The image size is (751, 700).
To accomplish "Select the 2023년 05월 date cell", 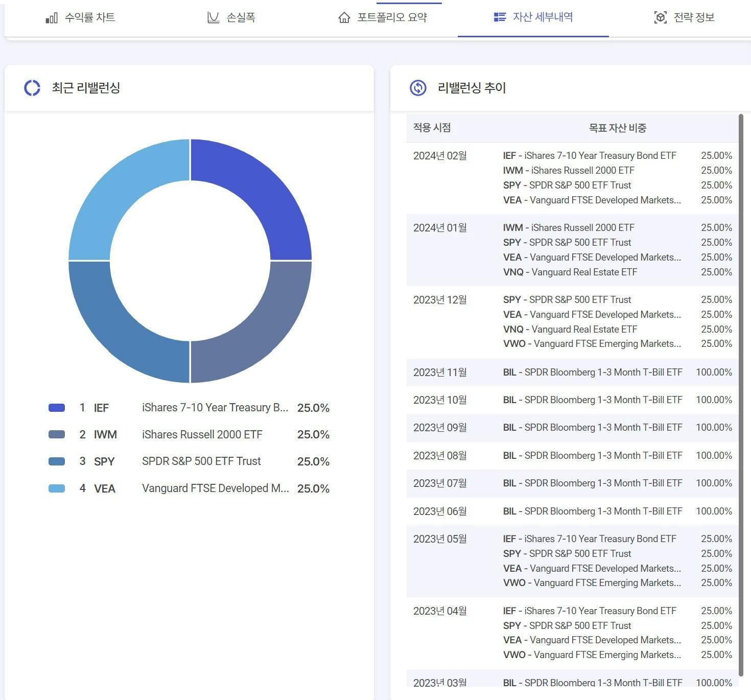I will point(440,539).
